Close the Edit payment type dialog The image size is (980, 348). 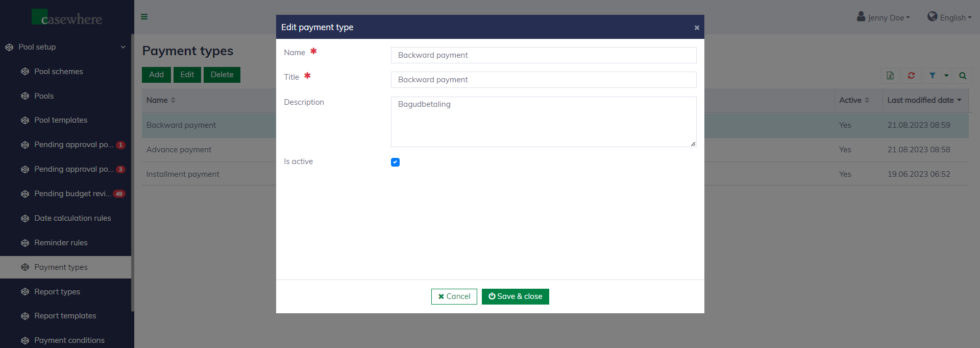click(x=696, y=28)
